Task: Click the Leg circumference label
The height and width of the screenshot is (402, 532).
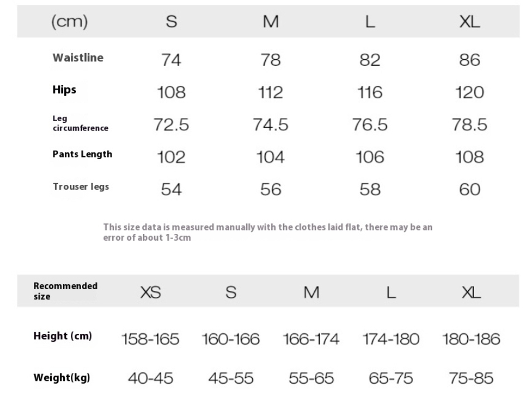Action: click(x=80, y=123)
